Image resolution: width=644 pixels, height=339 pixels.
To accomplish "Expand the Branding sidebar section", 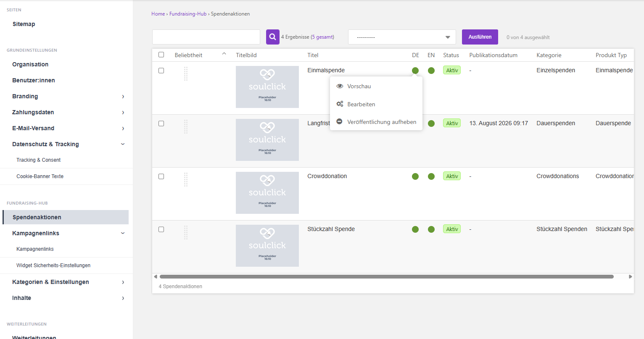I will click(x=123, y=96).
